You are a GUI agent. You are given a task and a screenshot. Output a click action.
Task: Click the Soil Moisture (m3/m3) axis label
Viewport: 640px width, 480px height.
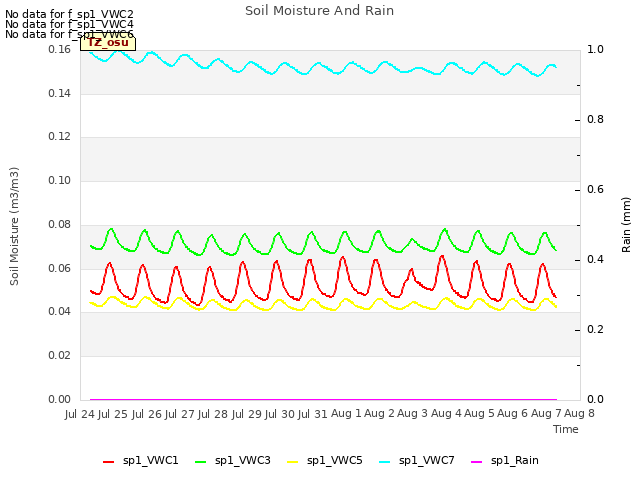14,226
